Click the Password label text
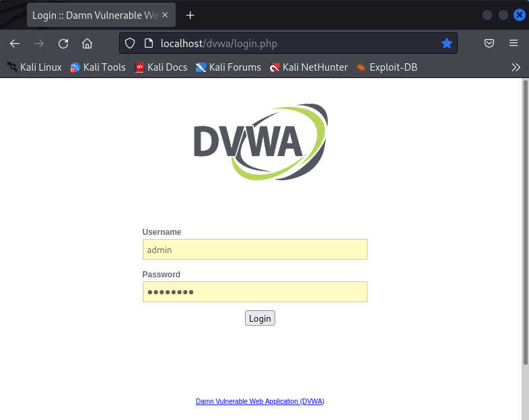The image size is (529, 420). [x=162, y=274]
